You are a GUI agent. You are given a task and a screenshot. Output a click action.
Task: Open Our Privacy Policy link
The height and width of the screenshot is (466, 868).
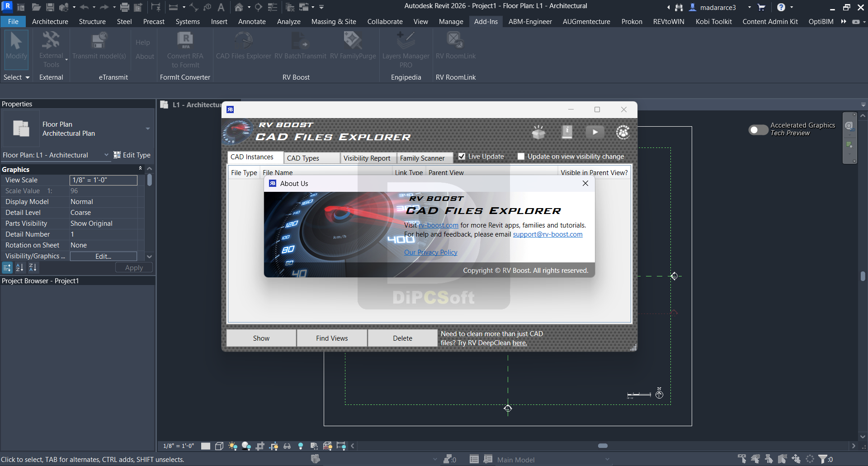[x=431, y=252]
